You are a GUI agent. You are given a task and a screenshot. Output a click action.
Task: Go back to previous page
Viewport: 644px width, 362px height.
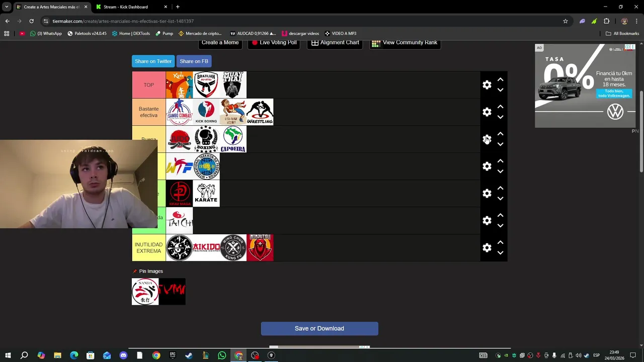(x=7, y=21)
